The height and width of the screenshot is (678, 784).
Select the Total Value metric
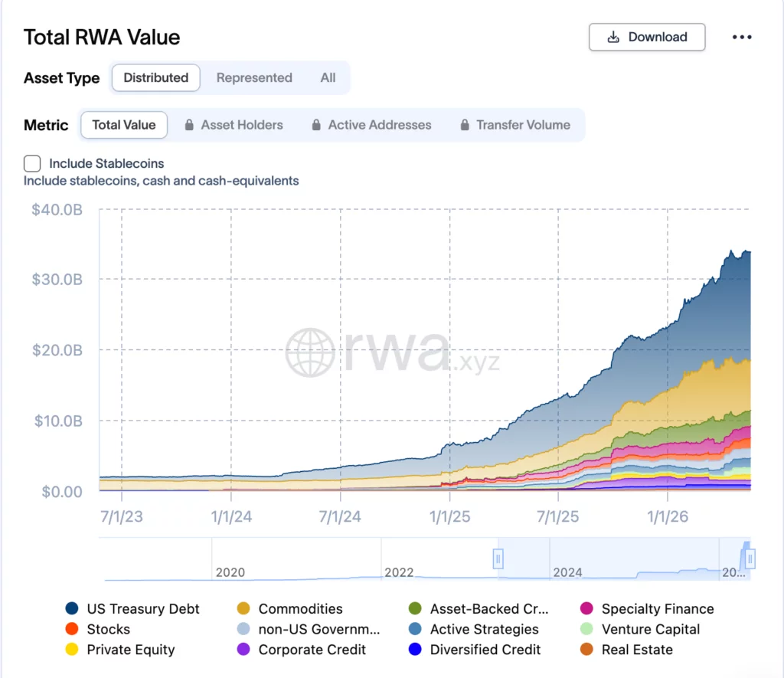[124, 125]
